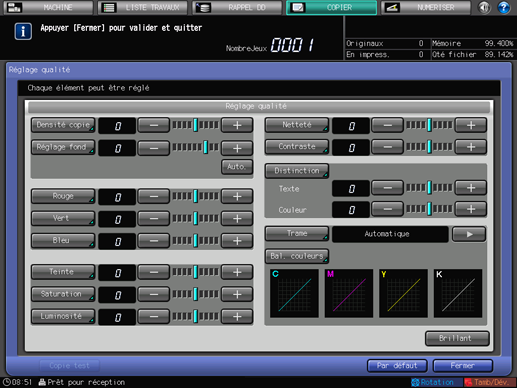The width and height of the screenshot is (517, 388).
Task: Tap the speaker accessibility icon
Action: pyautogui.click(x=484, y=7)
